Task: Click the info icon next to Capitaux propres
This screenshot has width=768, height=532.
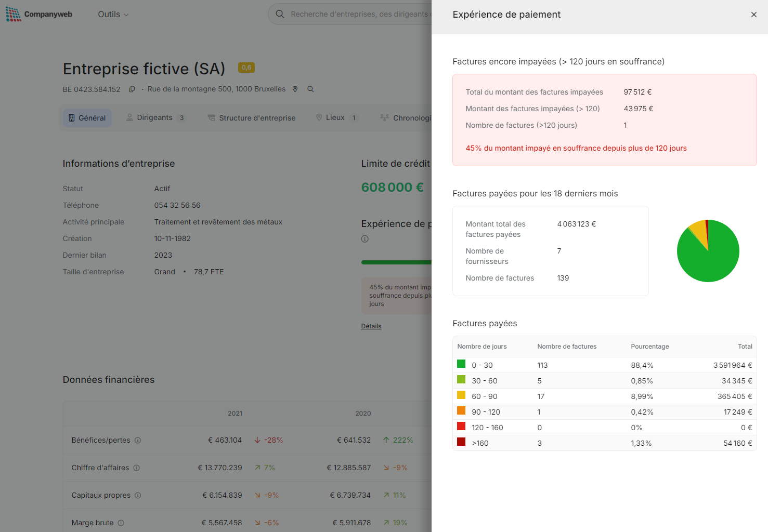Action: 138,495
